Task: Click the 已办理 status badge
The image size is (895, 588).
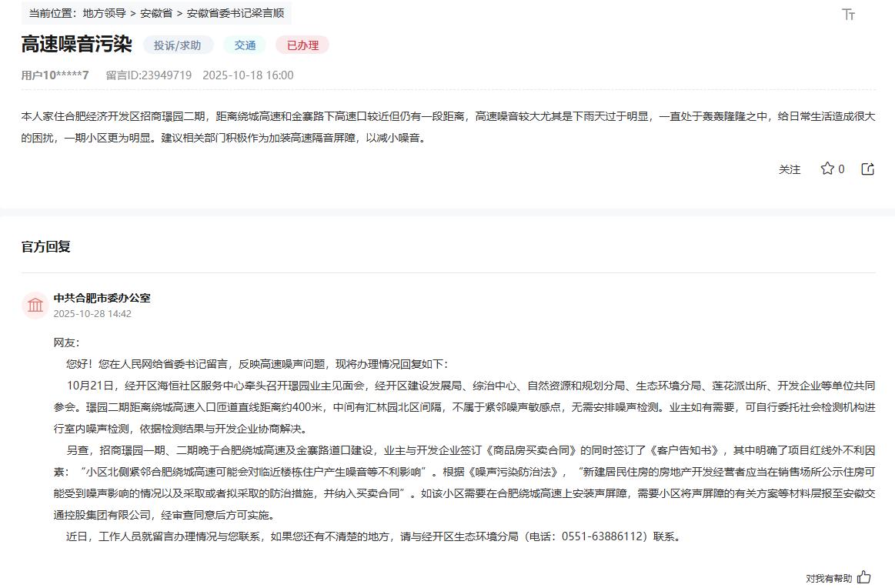Action: pyautogui.click(x=302, y=45)
